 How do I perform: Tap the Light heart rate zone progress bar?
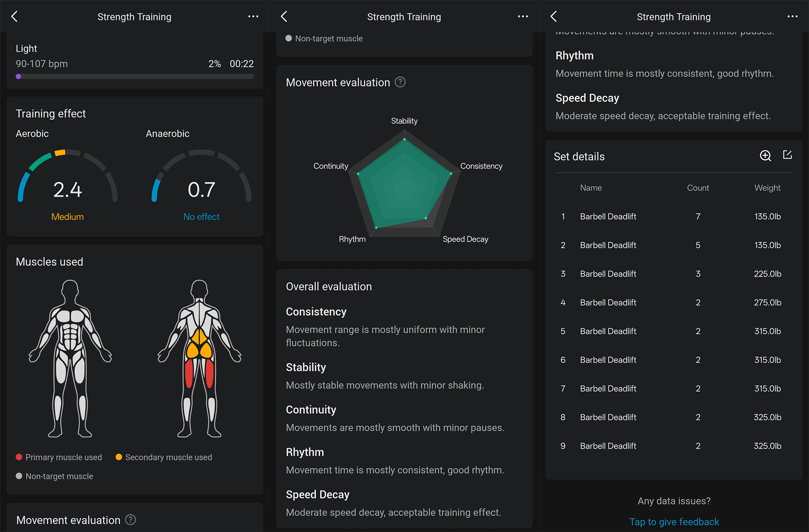pyautogui.click(x=134, y=76)
